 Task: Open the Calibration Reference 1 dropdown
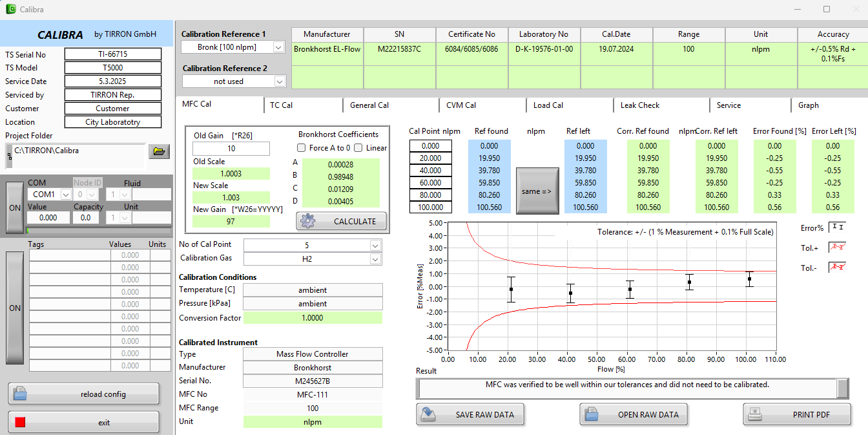278,47
